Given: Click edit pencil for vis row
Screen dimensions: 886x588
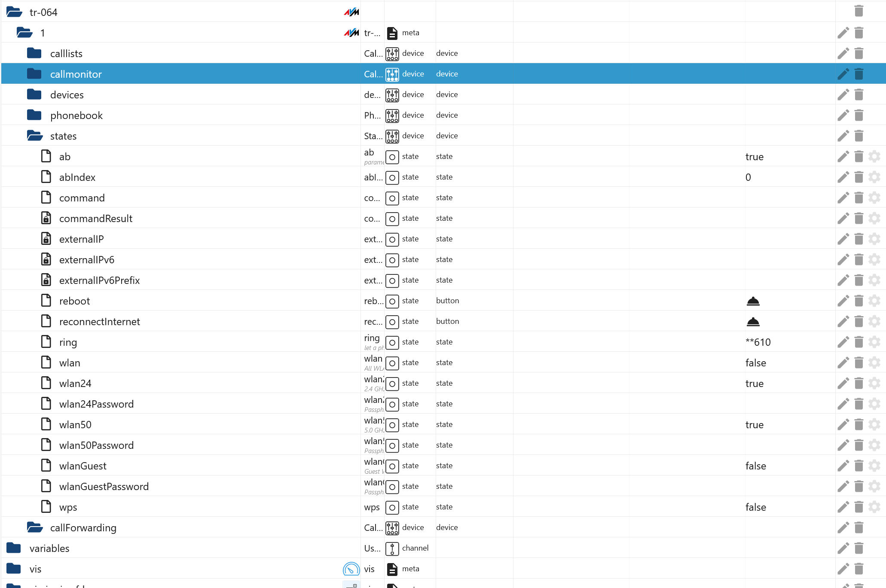Looking at the screenshot, I should pyautogui.click(x=843, y=569).
